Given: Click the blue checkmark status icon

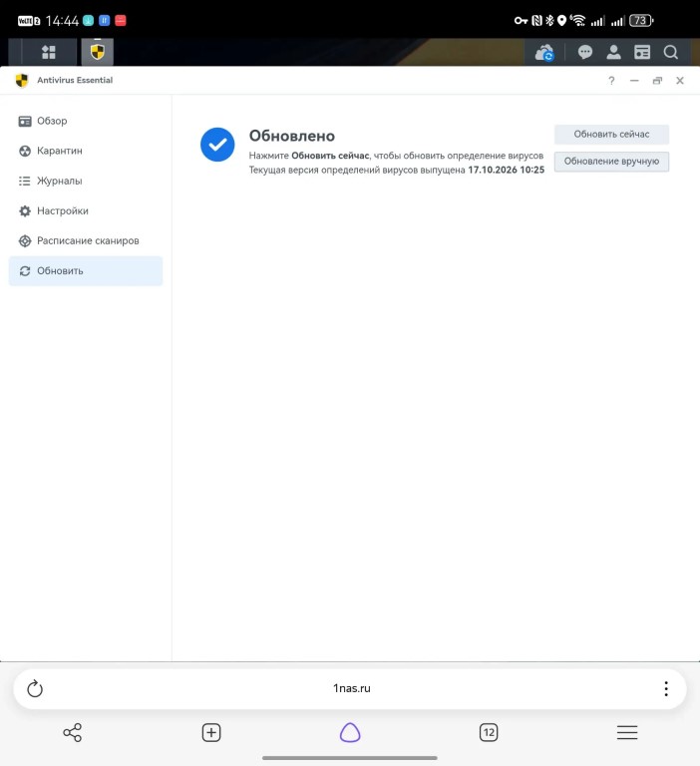Looking at the screenshot, I should point(217,145).
